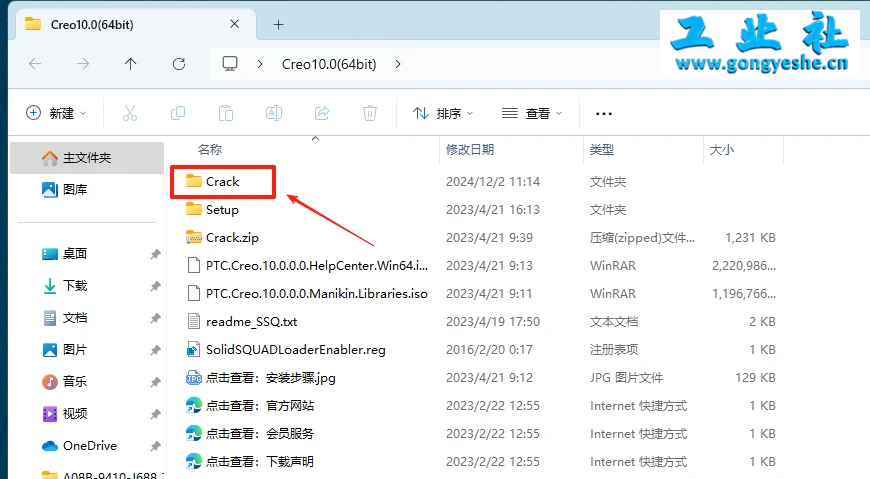Select 主文件夹 in the sidebar
Viewport: 870px width, 479px height.
coord(87,158)
